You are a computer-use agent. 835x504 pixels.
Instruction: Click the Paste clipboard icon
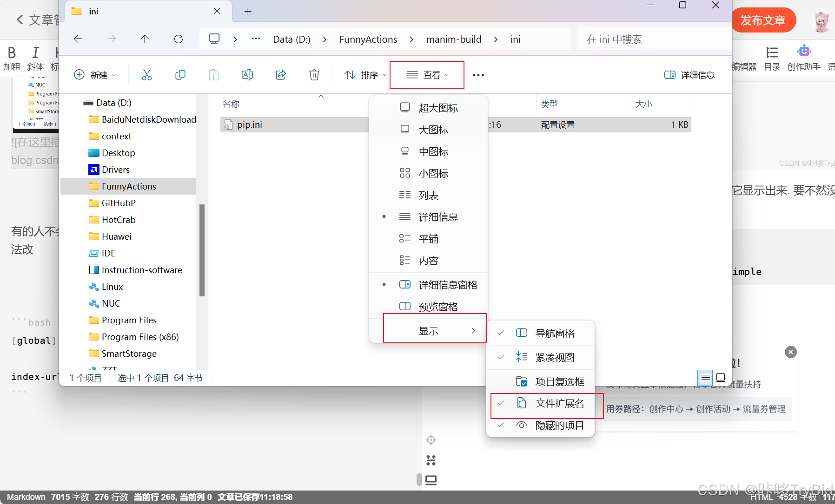(214, 75)
